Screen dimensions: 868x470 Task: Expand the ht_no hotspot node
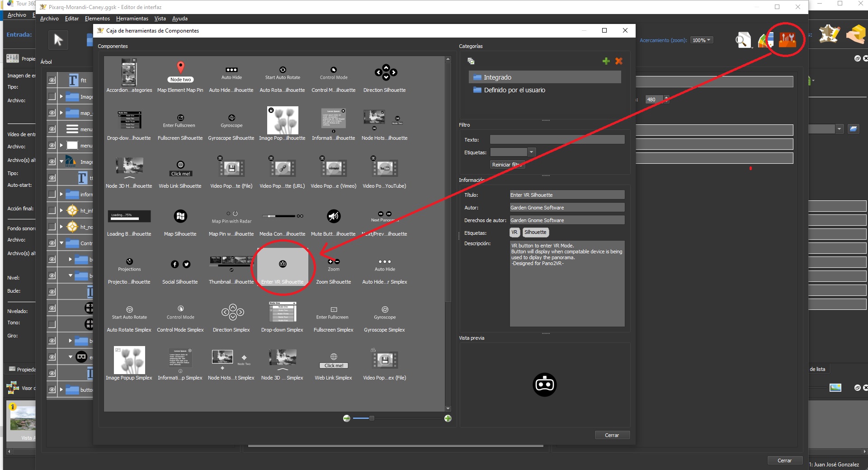[x=61, y=227]
